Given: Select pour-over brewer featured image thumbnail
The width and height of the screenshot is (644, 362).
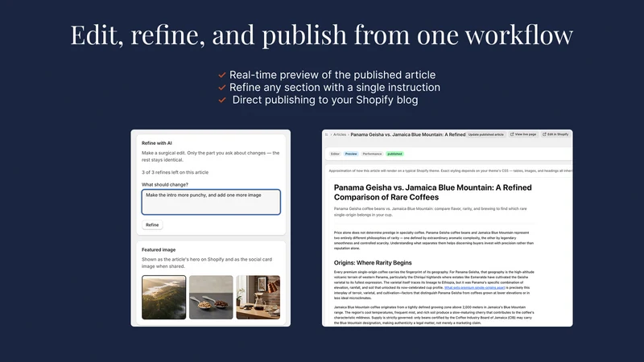Looking at the screenshot, I should tap(258, 297).
